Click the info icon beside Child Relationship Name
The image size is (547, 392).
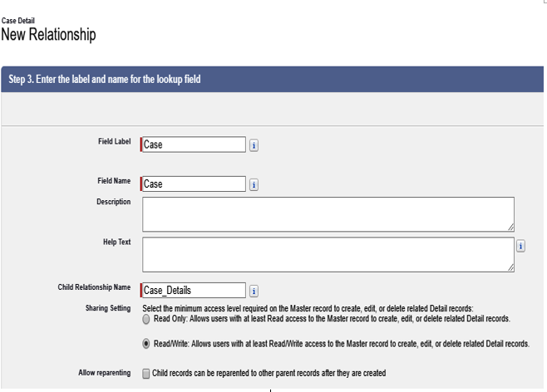(x=254, y=291)
